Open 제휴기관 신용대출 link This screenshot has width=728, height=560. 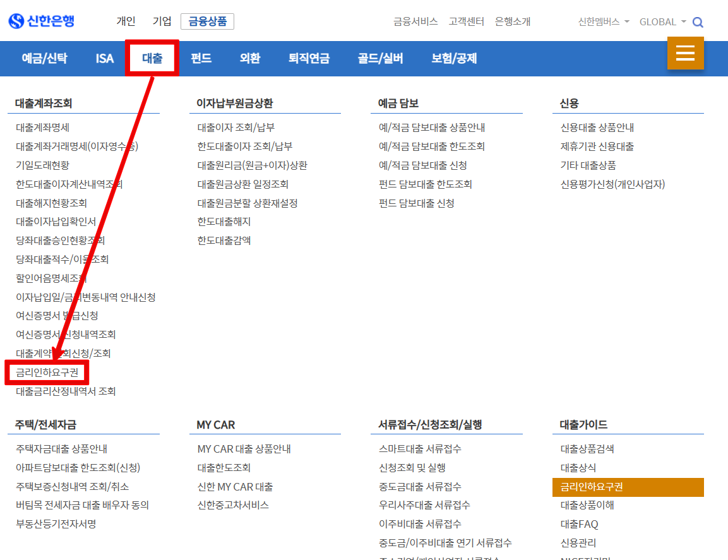pyautogui.click(x=597, y=146)
